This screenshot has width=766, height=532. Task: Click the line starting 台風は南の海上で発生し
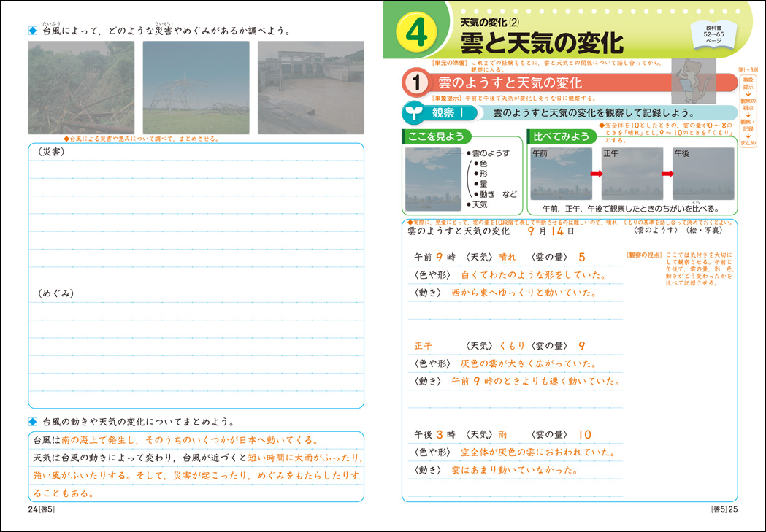(176, 440)
